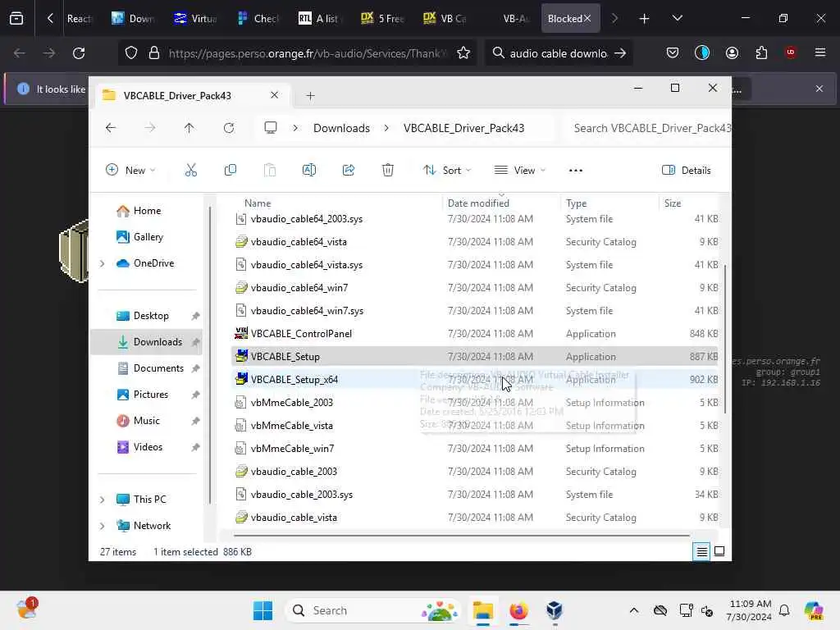The height and width of the screenshot is (630, 840).
Task: Open Firefox application hamburger menu
Action: click(820, 52)
